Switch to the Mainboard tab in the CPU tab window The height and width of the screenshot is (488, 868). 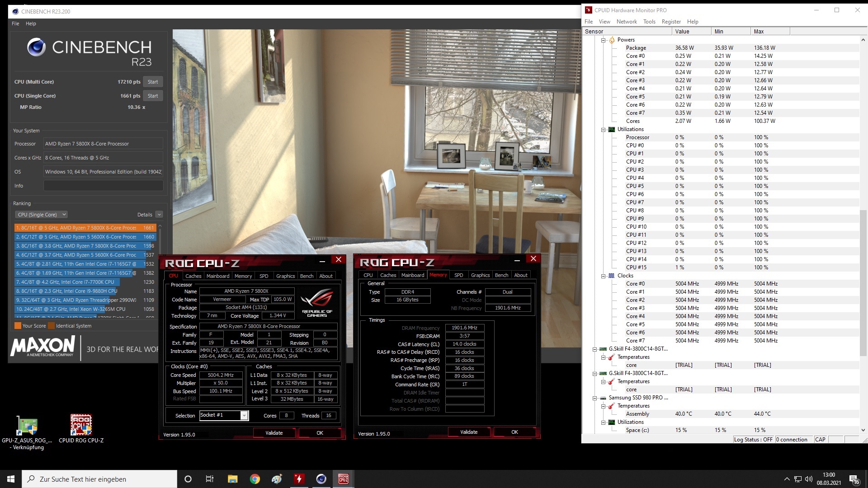click(218, 276)
